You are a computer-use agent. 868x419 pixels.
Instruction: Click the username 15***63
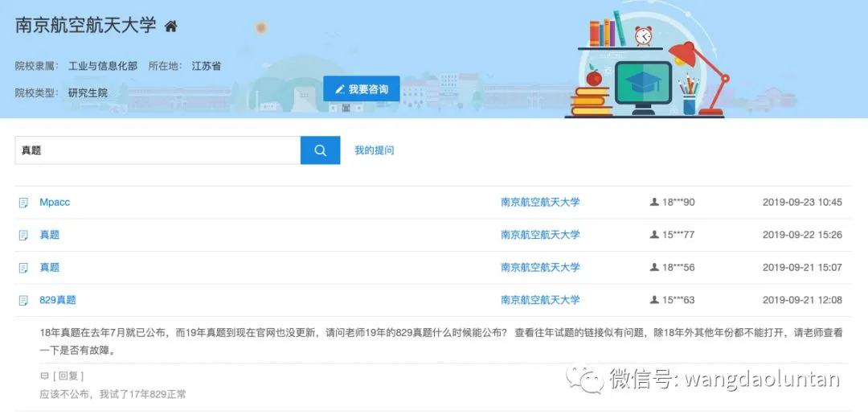pyautogui.click(x=678, y=301)
